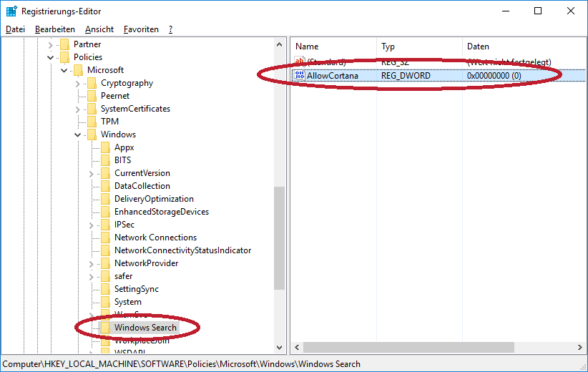Click the EnhancedStorageDevices folder icon
Image resolution: width=588 pixels, height=372 pixels.
point(105,212)
